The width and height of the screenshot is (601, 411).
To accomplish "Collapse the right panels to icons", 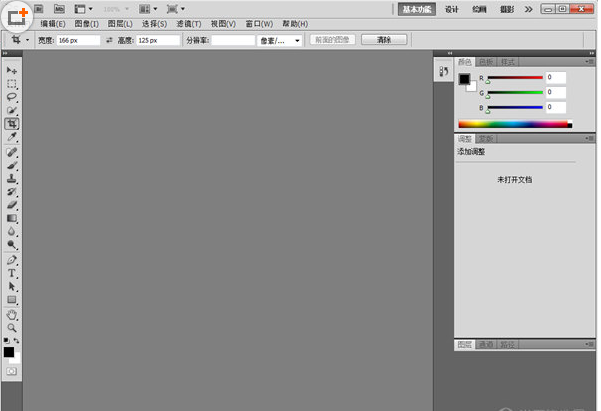I will [x=592, y=53].
